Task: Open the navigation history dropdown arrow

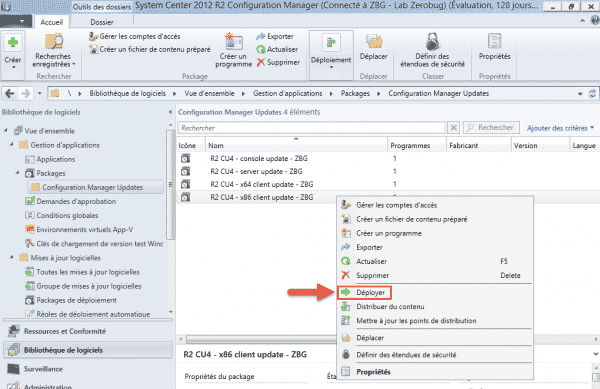Action: [39, 93]
